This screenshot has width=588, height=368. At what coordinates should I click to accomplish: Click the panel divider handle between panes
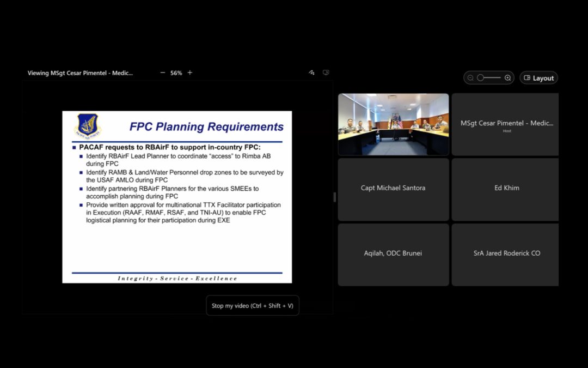click(335, 197)
